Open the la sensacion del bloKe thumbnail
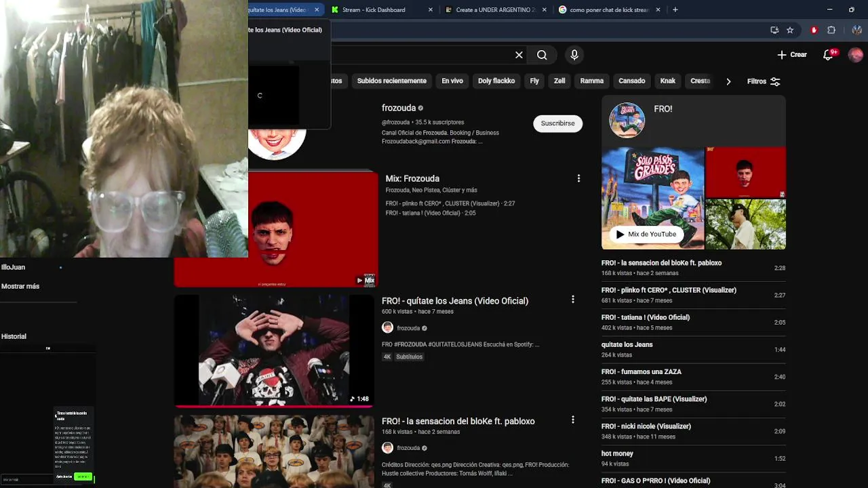 274,451
